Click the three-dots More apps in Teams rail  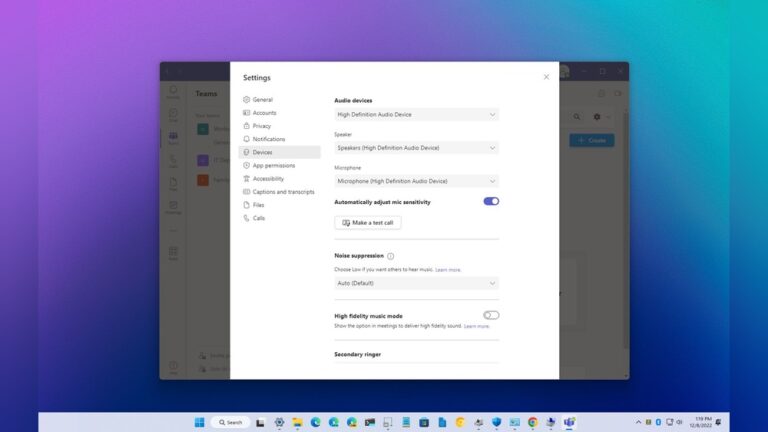(x=173, y=230)
